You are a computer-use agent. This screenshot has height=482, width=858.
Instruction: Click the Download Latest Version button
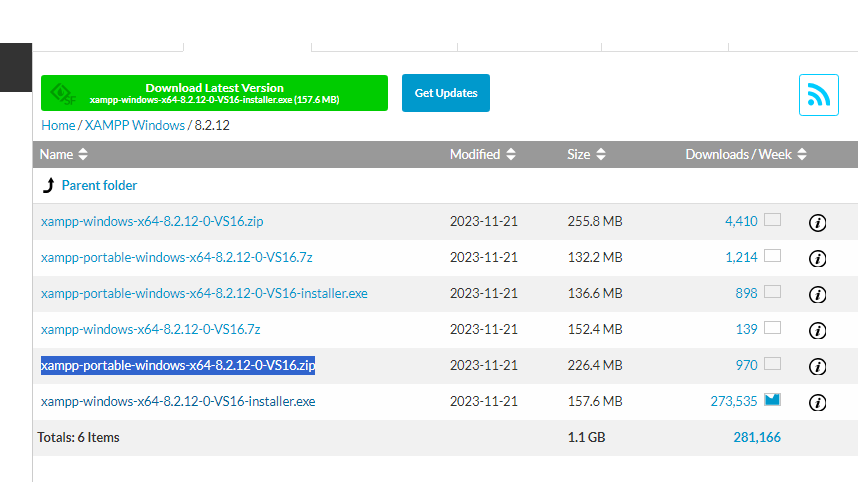tap(214, 93)
